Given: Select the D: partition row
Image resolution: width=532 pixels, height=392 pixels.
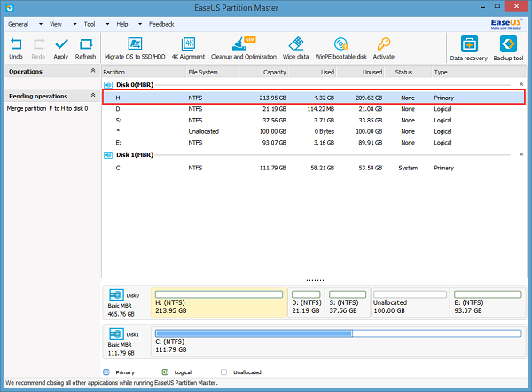Looking at the screenshot, I should point(314,109).
